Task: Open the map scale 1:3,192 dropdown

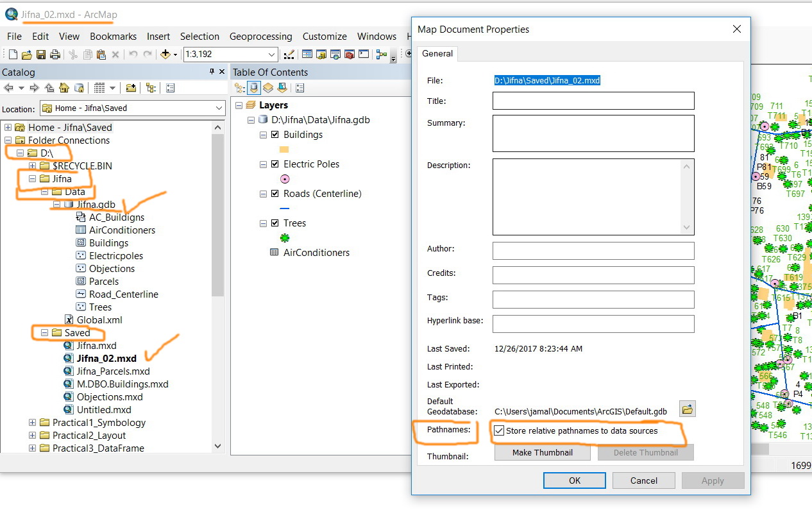Action: (x=271, y=55)
